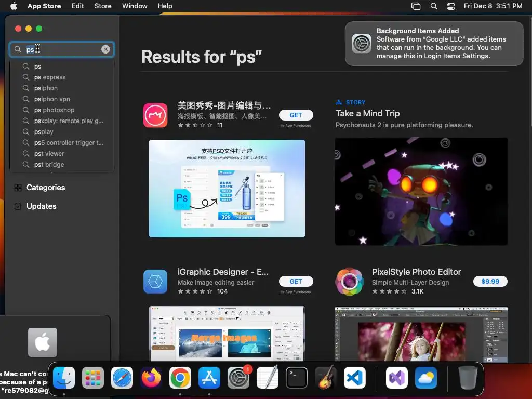Get the Meitu photo editing app
Viewport: 532px width, 399px height.
point(296,115)
